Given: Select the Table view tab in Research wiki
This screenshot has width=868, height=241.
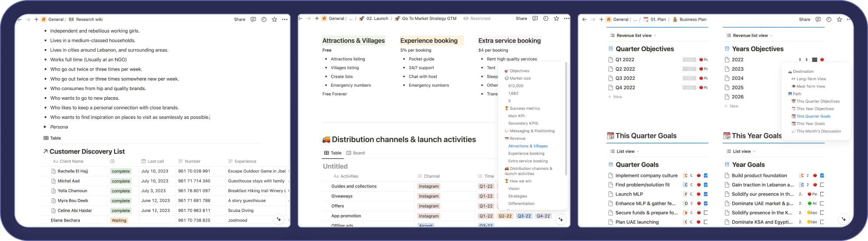Looking at the screenshot, I should (52, 138).
